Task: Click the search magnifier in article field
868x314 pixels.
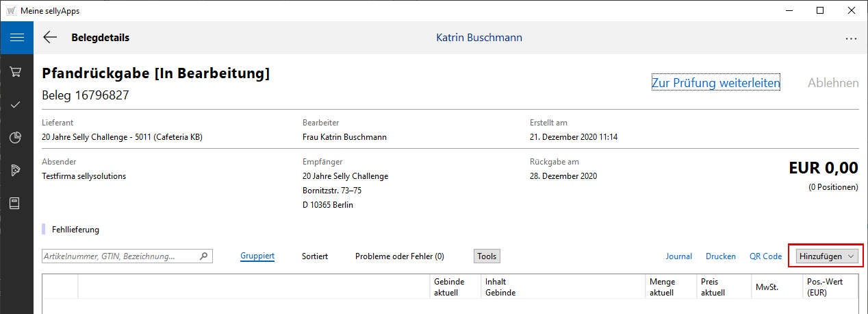Action: coord(203,256)
